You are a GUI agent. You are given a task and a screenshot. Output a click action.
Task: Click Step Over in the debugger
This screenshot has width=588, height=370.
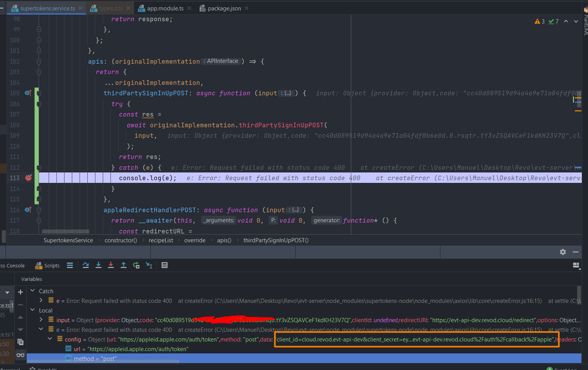(86, 265)
